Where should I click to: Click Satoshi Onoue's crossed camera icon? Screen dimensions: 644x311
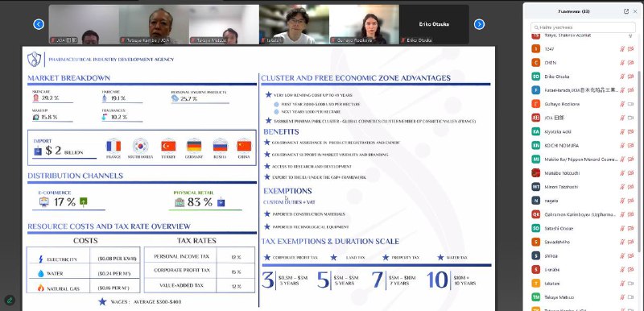[631, 228]
